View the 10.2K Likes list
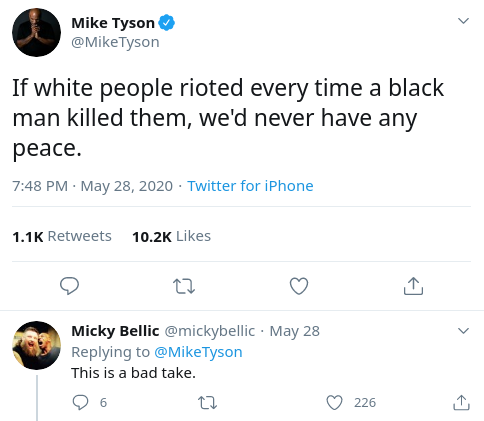Viewport: 484px width, 421px height. click(171, 236)
